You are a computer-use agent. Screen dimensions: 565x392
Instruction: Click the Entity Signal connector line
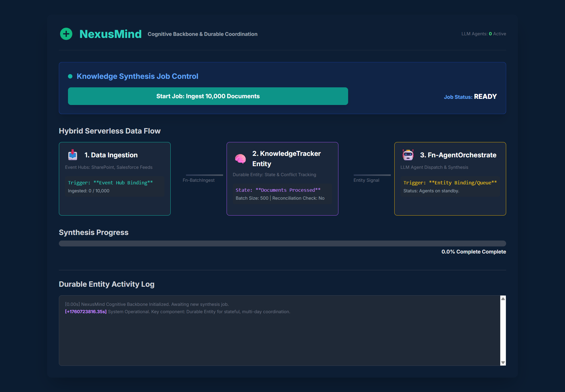372,175
